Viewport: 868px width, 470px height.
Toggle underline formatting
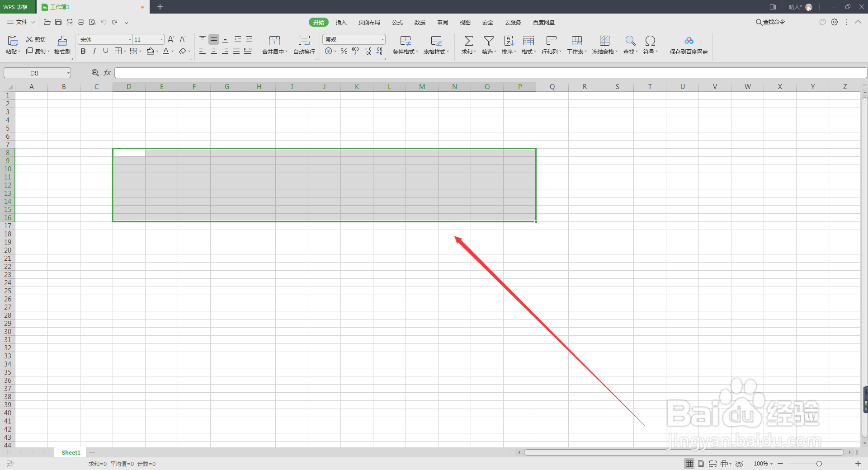106,51
